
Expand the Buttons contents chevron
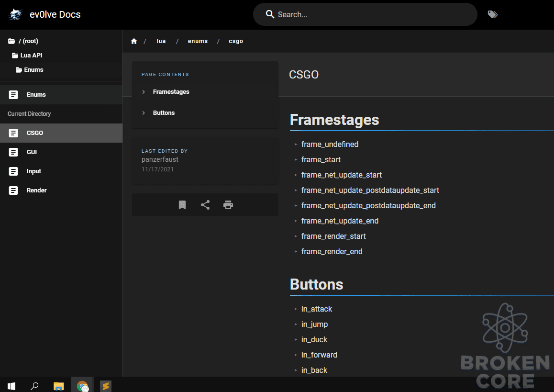pos(144,113)
